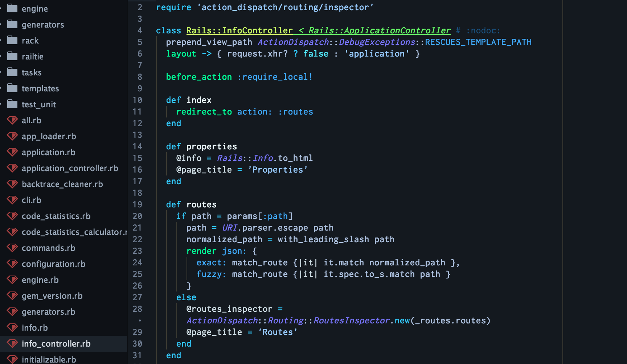Viewport: 627px width, 364px height.
Task: Click 'def routes' method name
Action: [x=201, y=204]
